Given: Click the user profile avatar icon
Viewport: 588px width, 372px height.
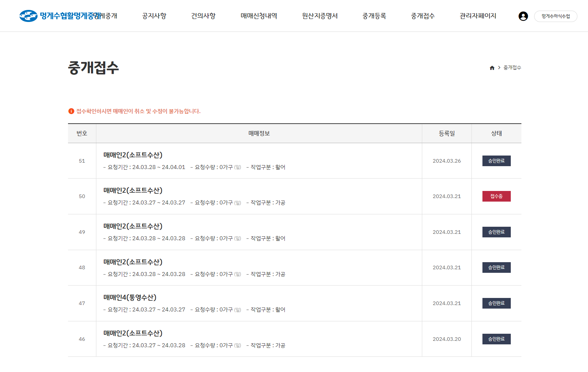Looking at the screenshot, I should 523,16.
